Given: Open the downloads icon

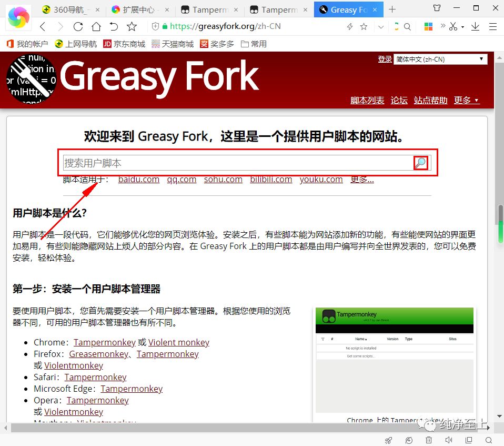Looking at the screenshot, I should click(475, 26).
